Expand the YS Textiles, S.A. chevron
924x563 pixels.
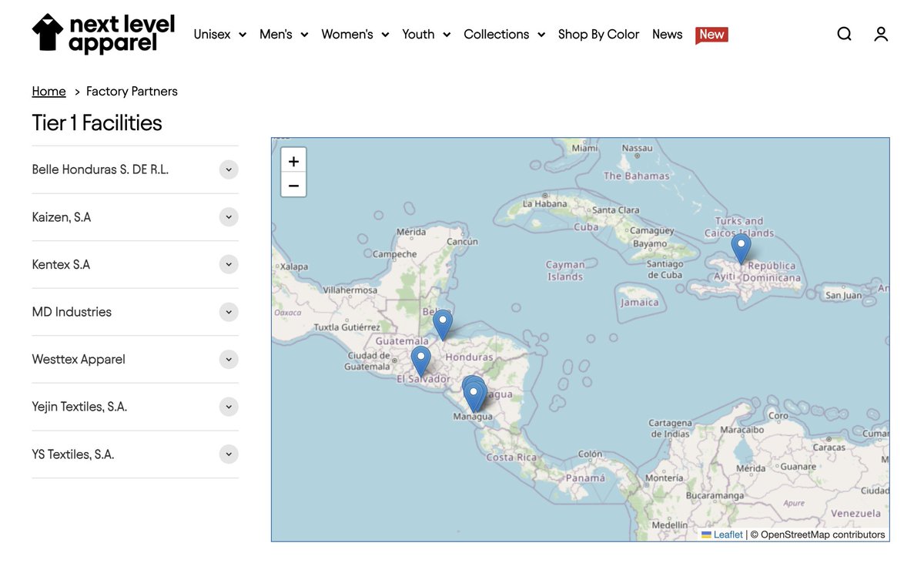tap(229, 454)
